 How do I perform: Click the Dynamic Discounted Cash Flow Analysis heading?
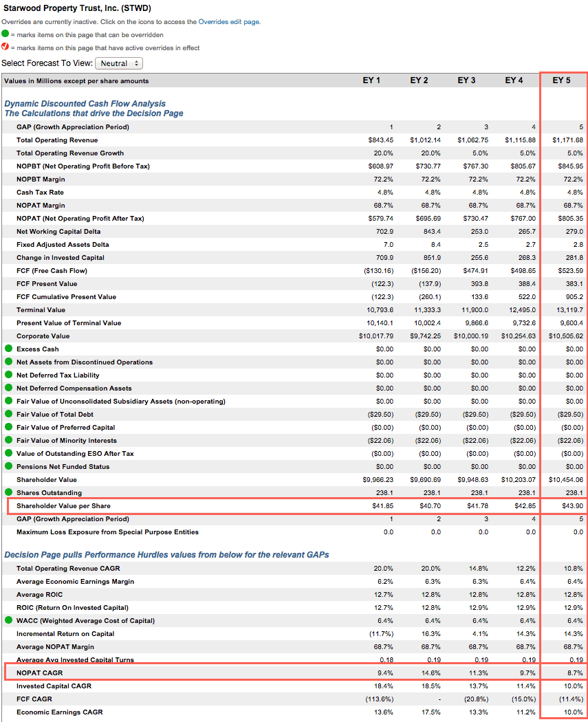pyautogui.click(x=85, y=104)
